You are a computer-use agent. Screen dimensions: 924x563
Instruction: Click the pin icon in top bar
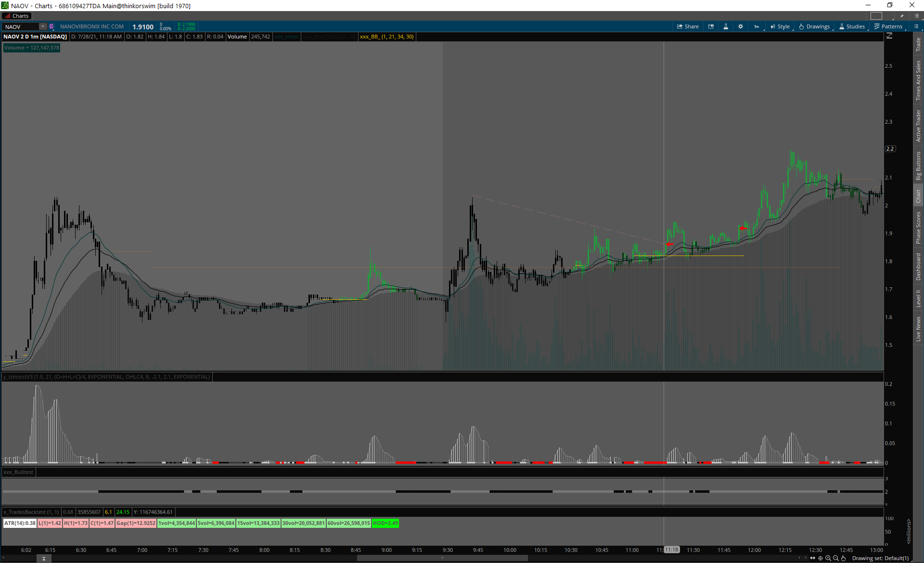[902, 16]
